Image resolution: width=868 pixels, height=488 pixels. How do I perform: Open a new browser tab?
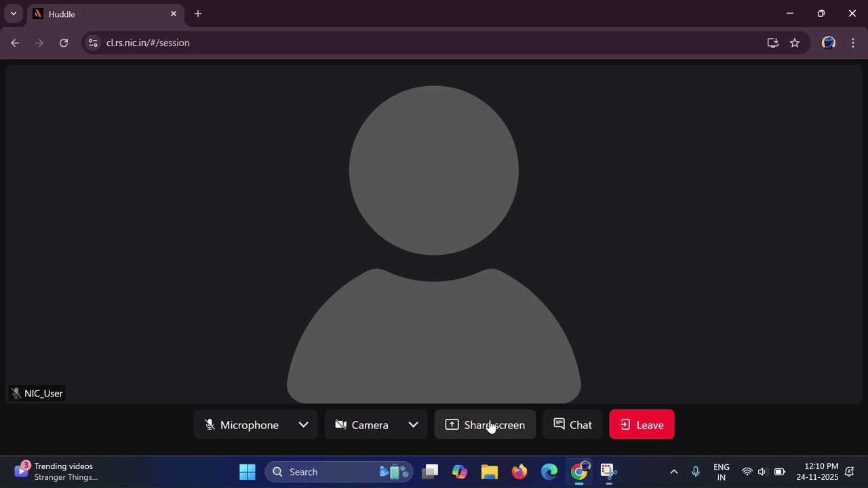(197, 14)
